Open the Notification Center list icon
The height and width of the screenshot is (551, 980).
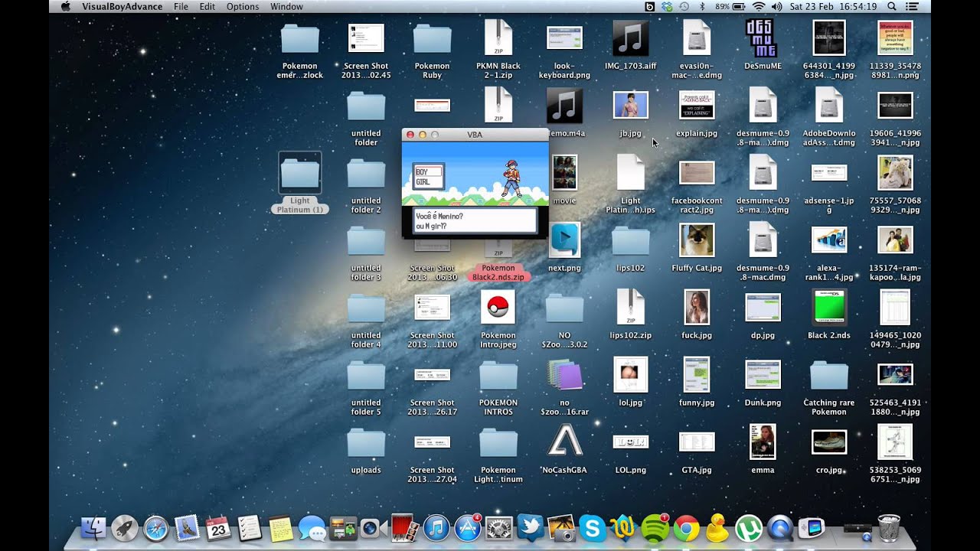pos(913,6)
